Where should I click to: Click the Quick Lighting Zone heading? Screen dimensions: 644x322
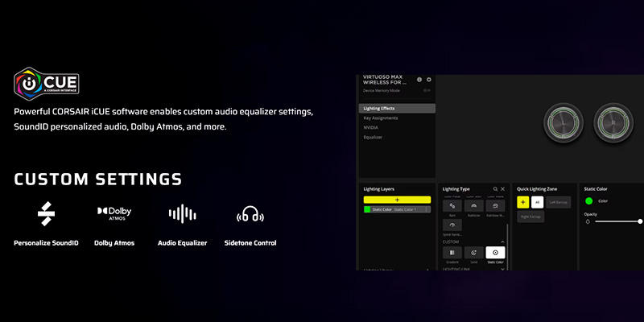pos(537,189)
